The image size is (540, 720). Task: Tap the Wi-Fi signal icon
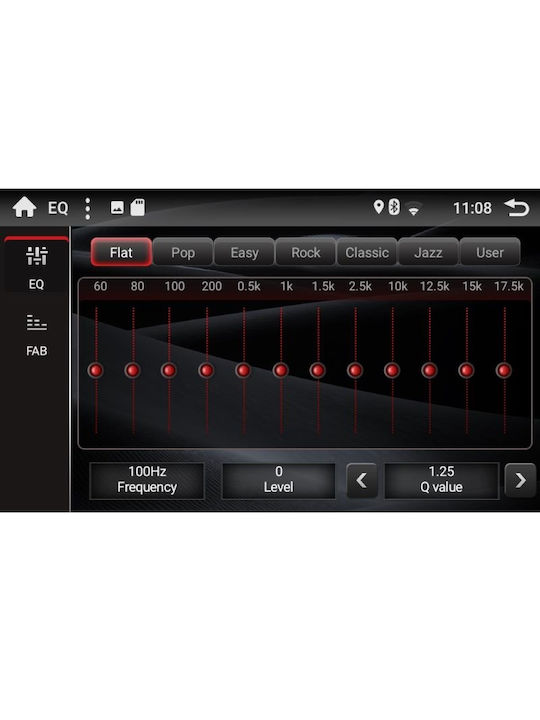click(414, 209)
